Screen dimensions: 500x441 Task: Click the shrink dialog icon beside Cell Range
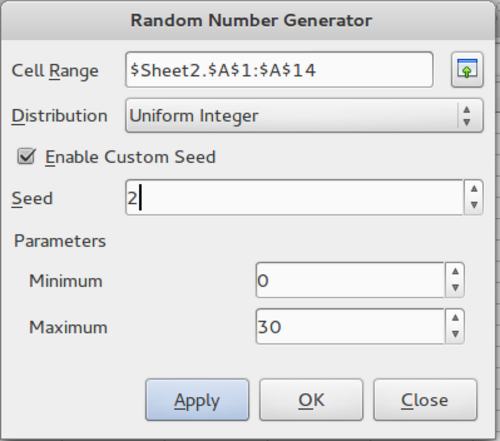click(x=467, y=70)
